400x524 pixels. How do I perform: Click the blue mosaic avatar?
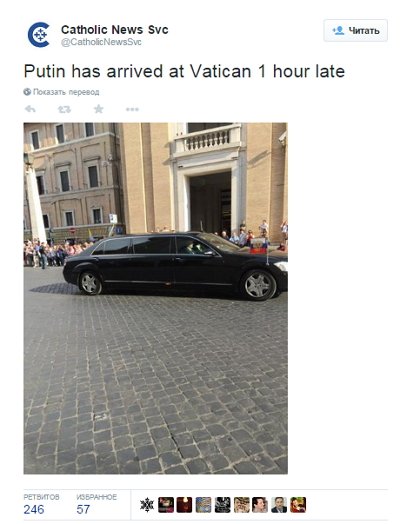point(204,505)
